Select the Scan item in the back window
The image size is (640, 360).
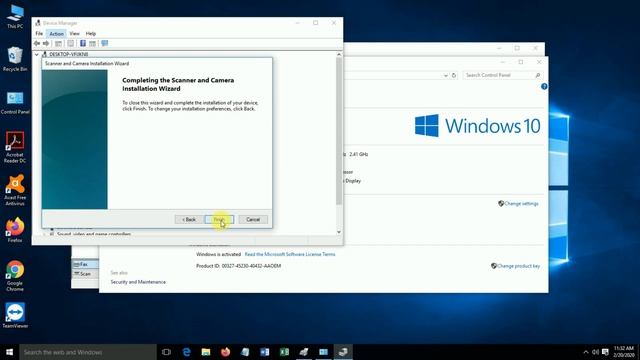85,274
